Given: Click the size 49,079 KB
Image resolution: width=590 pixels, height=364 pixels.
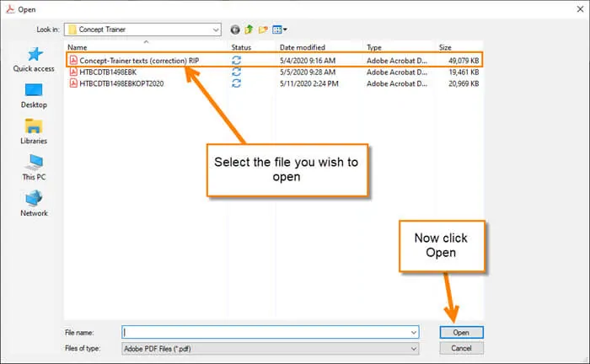Looking at the screenshot, I should [x=464, y=61].
